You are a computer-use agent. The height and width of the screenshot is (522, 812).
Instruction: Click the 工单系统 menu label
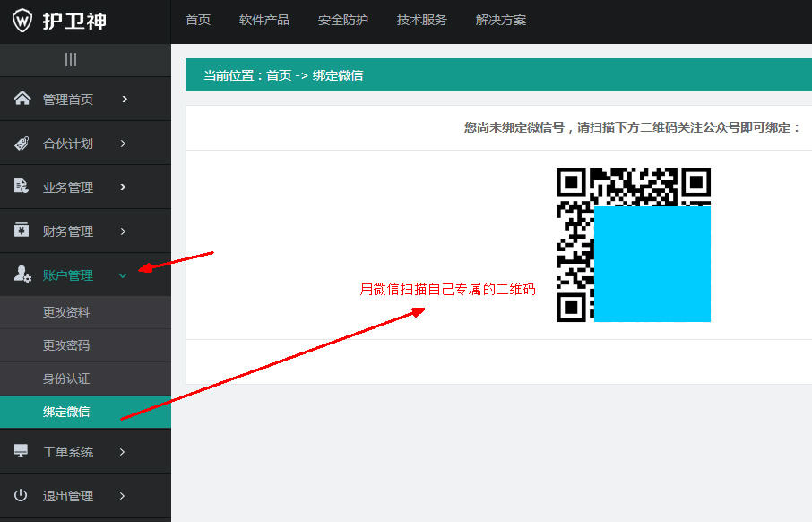click(68, 452)
